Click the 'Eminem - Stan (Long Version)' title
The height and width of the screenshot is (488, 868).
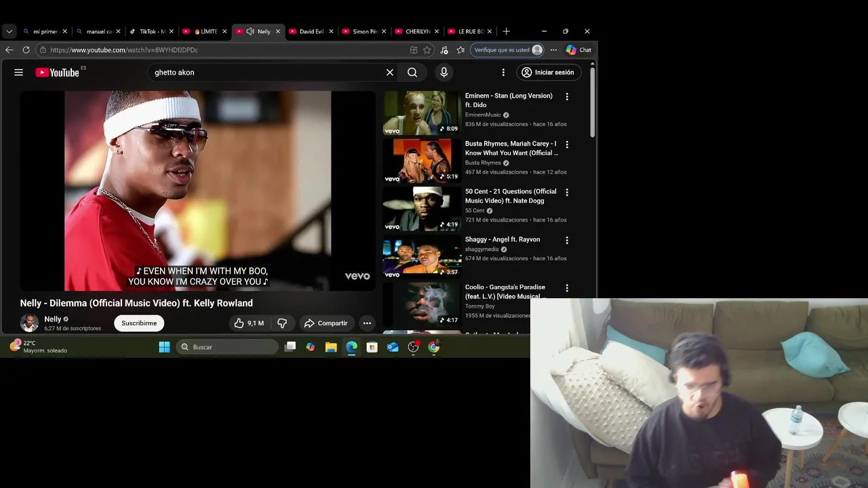click(x=509, y=100)
